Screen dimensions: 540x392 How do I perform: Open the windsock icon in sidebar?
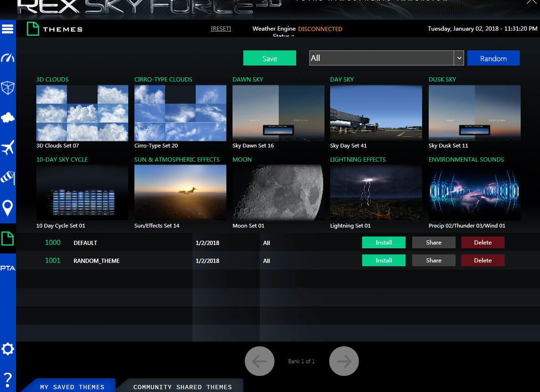point(8,178)
